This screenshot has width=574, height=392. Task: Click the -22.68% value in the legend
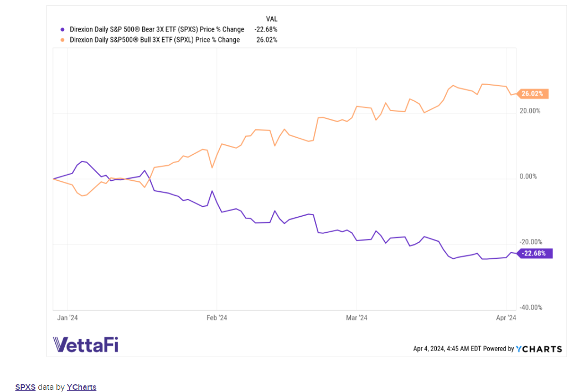[x=266, y=29]
